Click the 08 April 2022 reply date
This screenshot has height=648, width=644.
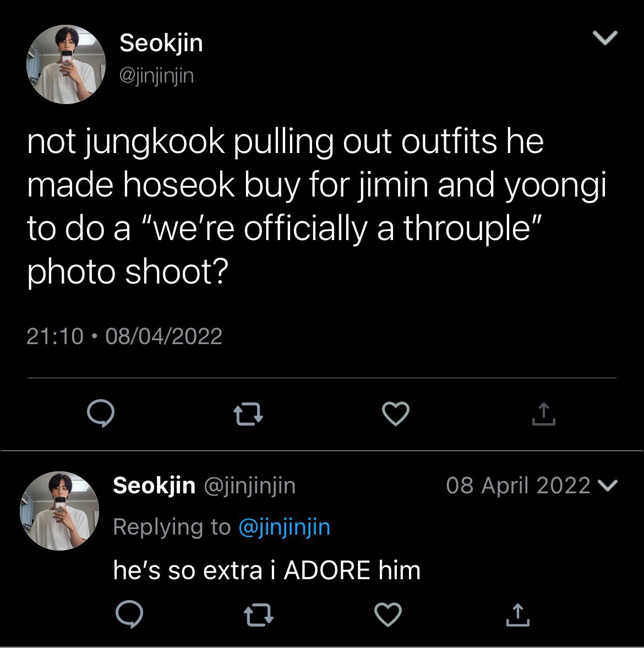pyautogui.click(x=518, y=485)
